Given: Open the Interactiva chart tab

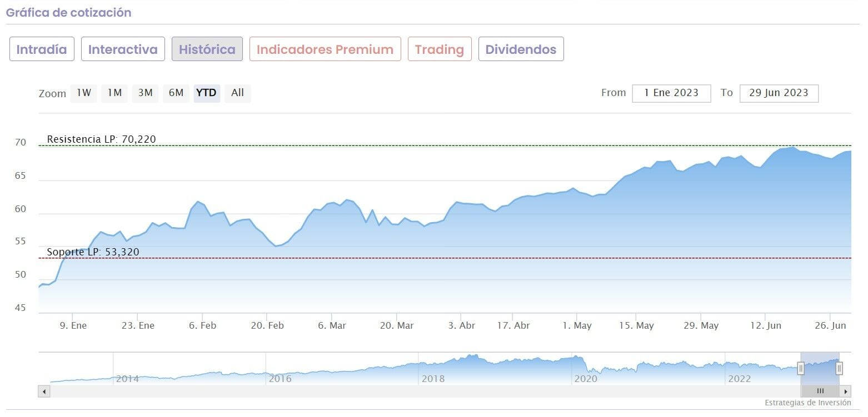Looking at the screenshot, I should point(123,49).
